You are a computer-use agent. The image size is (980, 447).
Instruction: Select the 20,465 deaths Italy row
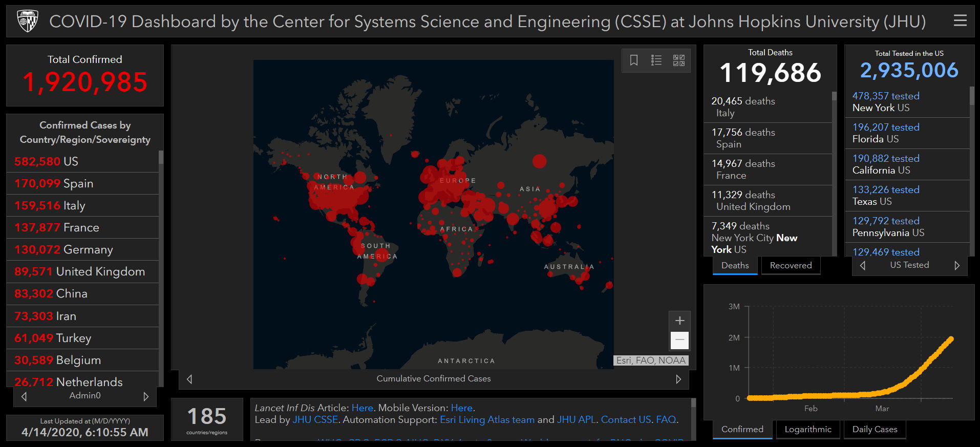tap(768, 107)
